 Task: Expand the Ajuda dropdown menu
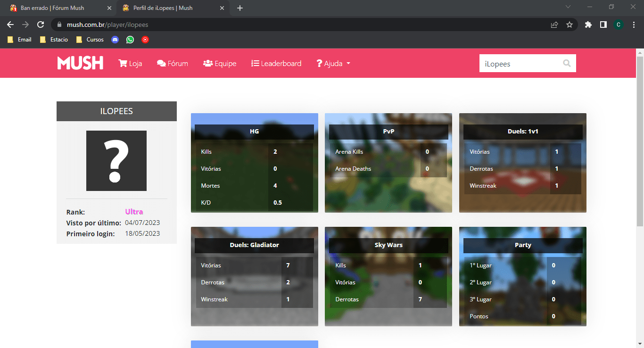click(333, 63)
